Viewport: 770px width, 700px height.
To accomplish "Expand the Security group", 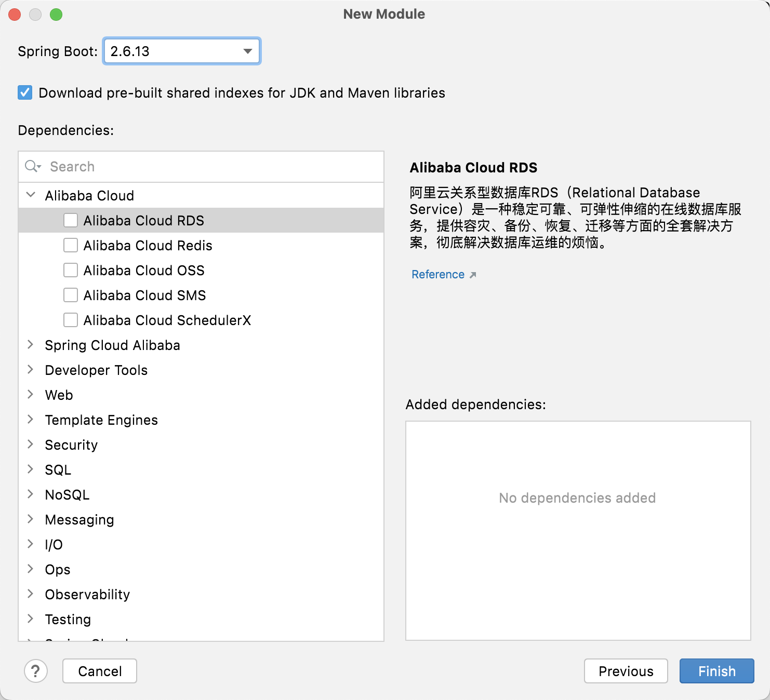I will [x=31, y=444].
